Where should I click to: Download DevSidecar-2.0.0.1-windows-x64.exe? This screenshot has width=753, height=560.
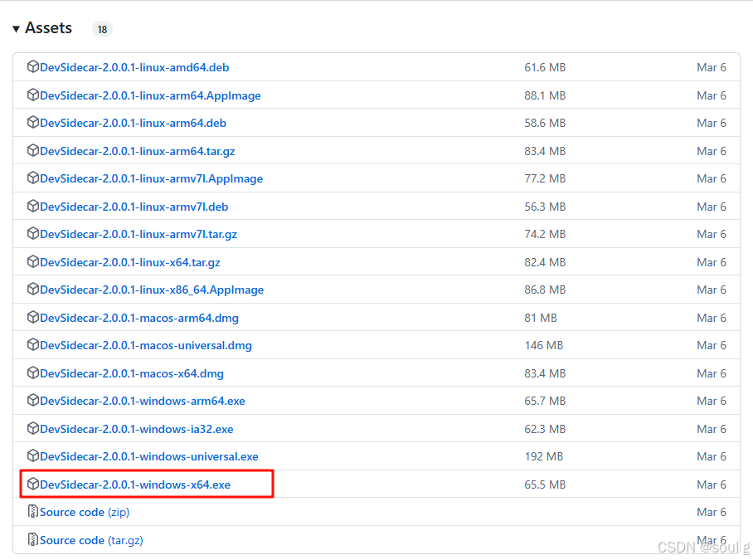pos(135,485)
